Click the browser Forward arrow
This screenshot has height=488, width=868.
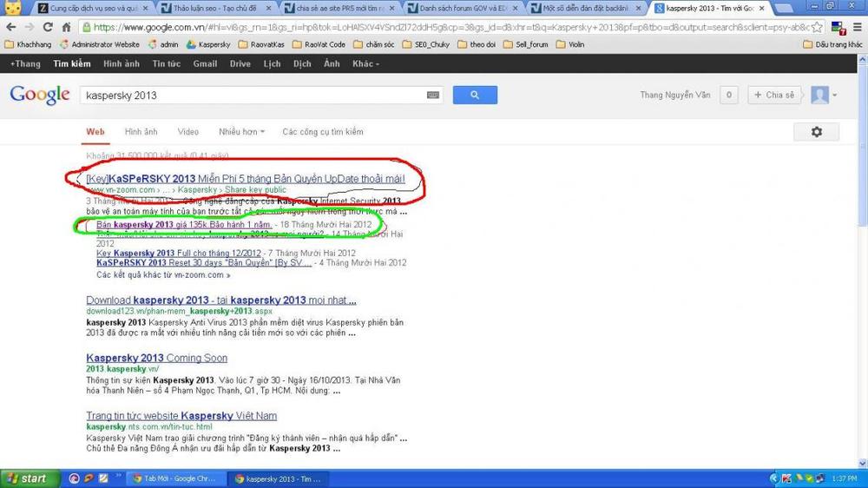(30, 27)
